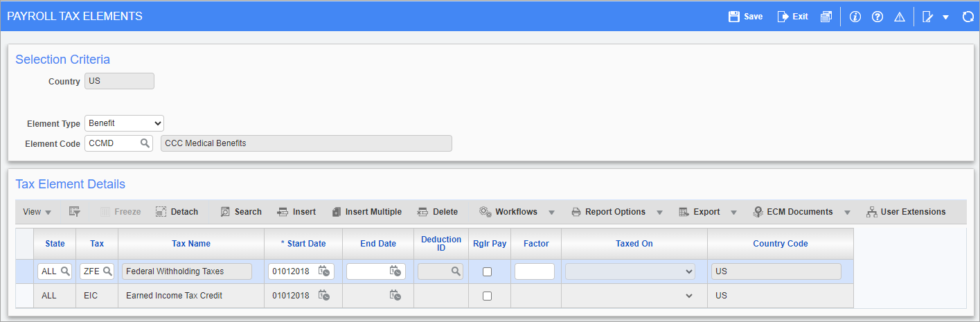Open the notes edit icon in header

point(928,17)
